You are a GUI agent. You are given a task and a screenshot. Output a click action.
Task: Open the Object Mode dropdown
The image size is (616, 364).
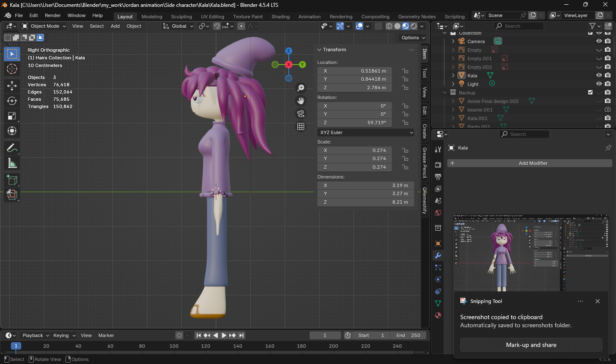pos(44,26)
